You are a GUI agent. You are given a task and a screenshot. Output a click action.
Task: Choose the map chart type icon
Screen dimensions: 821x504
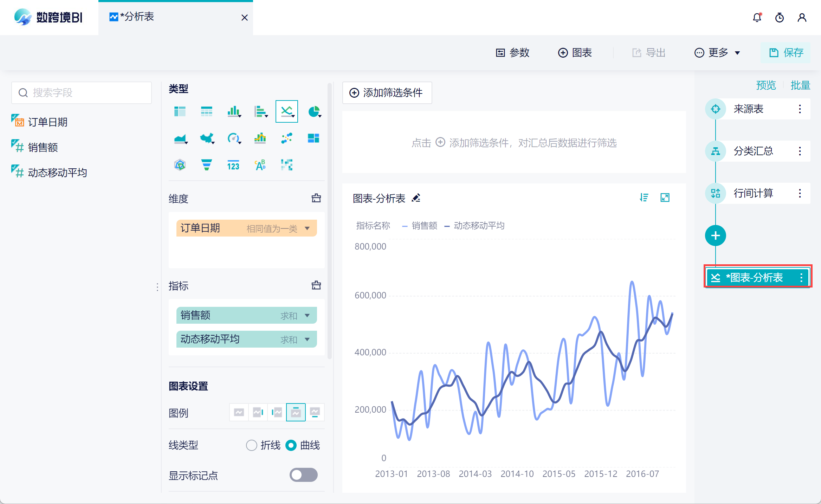click(207, 138)
